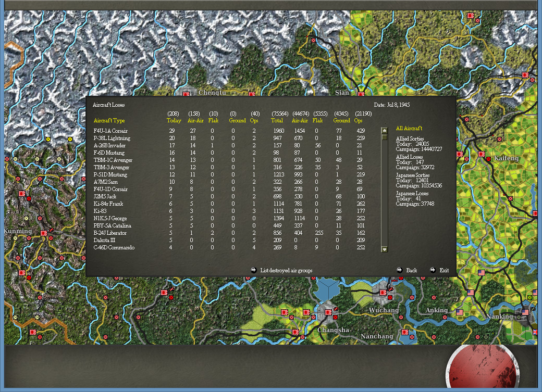Viewport: 542px width, 392px height.
Task: Click the Air-Air header under (158)
Action: [x=195, y=121]
